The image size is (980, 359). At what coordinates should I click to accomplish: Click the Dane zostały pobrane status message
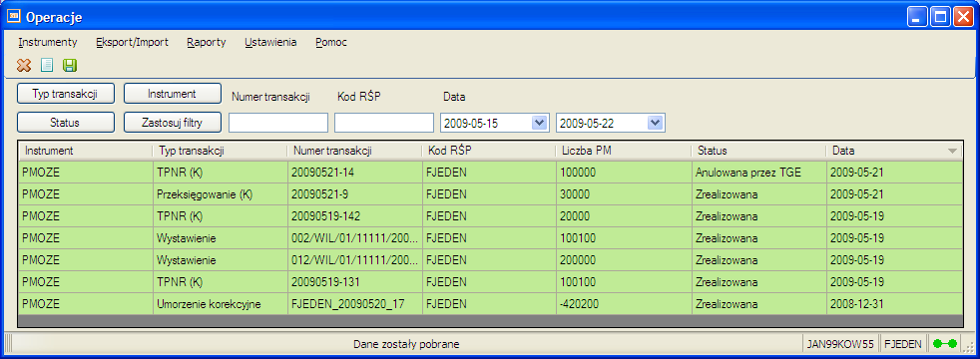406,343
